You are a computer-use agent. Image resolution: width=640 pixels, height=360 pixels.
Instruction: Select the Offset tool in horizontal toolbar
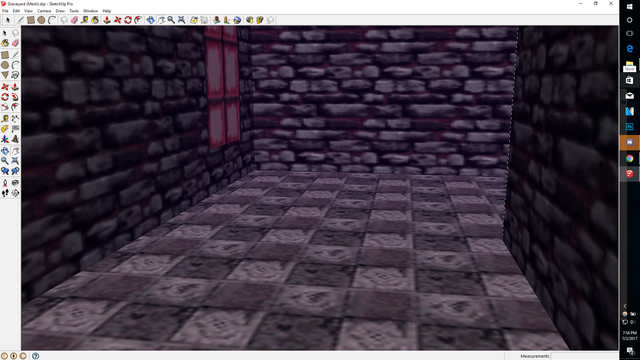[138, 20]
